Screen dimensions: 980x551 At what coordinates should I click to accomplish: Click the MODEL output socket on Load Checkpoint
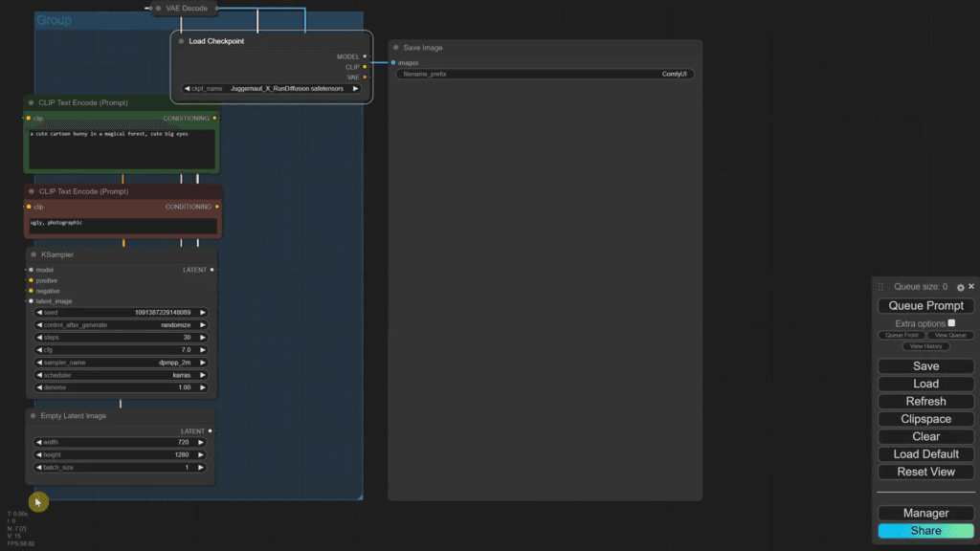click(x=365, y=56)
